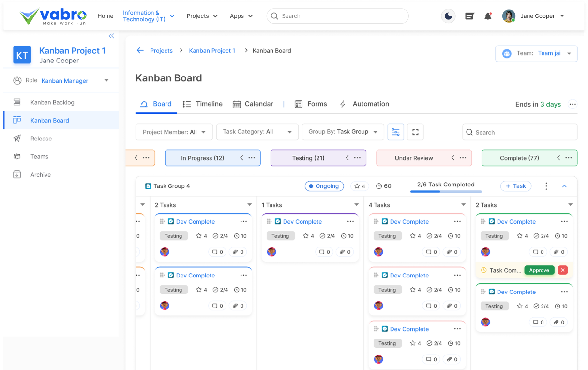
Task: Click the back arrow beside Projects breadcrumb
Action: click(140, 50)
